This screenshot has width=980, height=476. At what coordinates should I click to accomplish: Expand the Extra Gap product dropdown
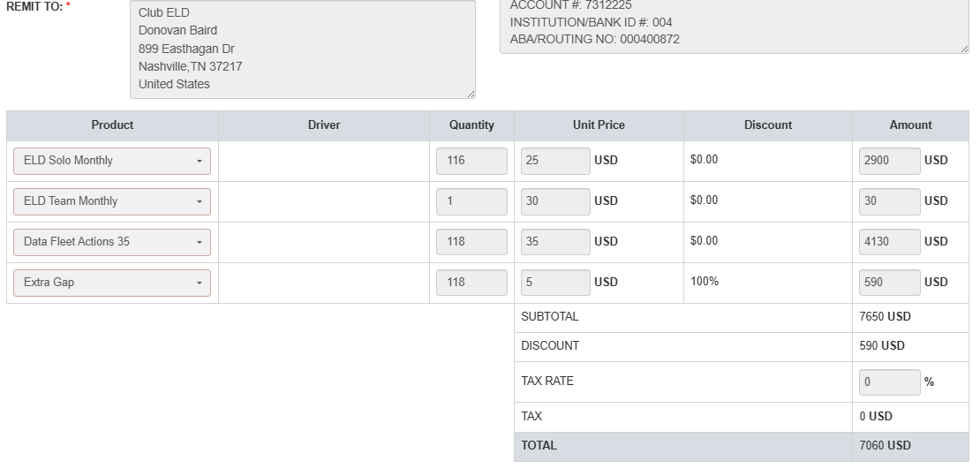[x=112, y=283]
